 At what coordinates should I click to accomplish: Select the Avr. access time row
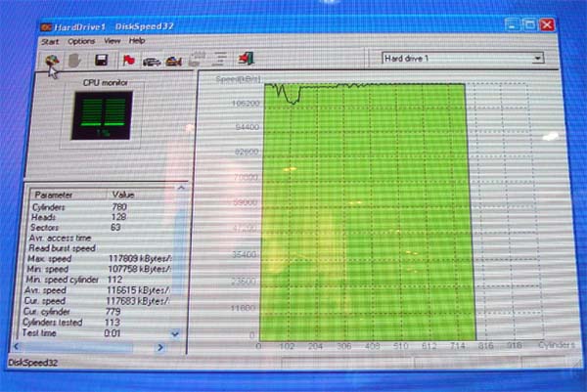99,238
